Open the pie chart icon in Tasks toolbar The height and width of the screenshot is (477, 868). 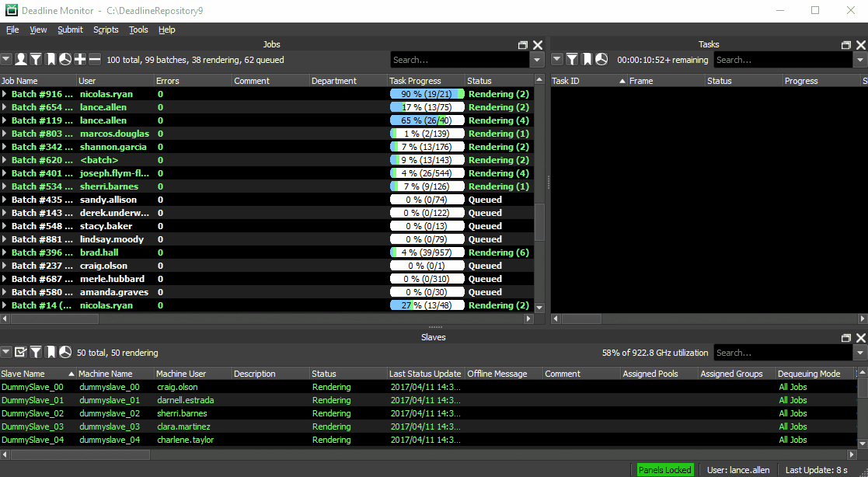coord(601,59)
